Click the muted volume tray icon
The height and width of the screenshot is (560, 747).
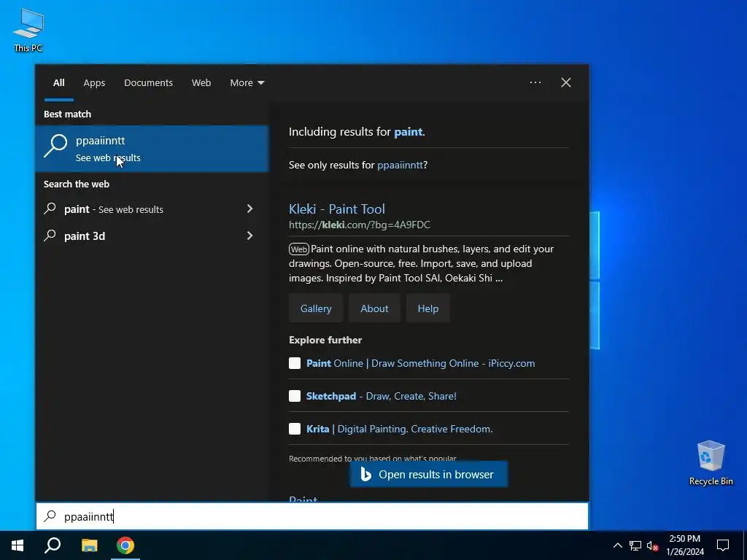[x=653, y=545]
